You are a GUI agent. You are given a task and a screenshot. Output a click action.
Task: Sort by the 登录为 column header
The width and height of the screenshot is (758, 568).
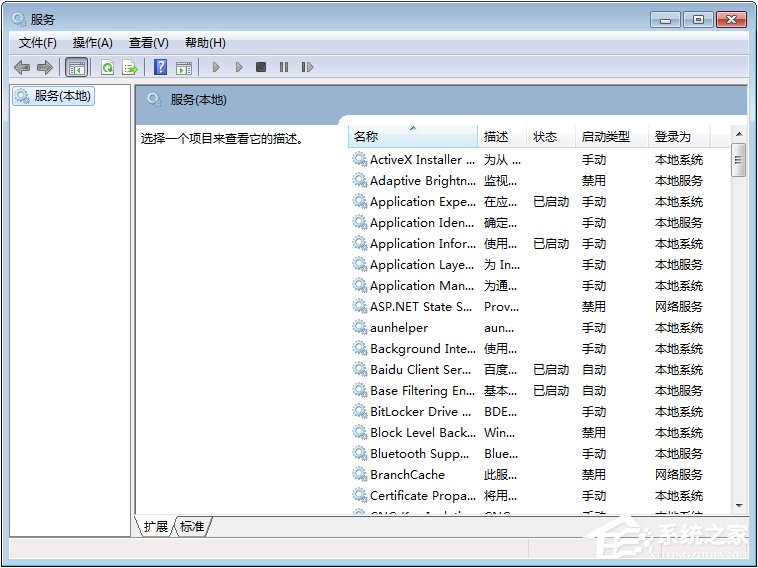pyautogui.click(x=679, y=137)
